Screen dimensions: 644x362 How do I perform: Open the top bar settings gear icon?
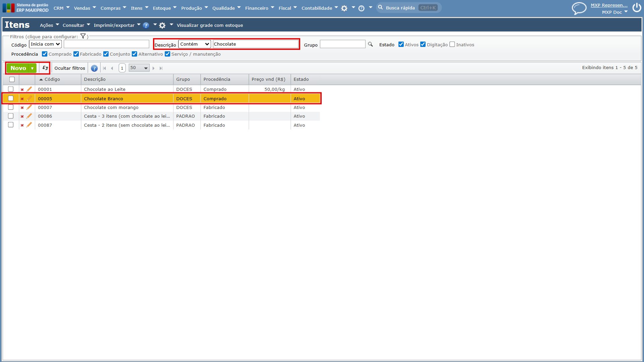coord(344,8)
